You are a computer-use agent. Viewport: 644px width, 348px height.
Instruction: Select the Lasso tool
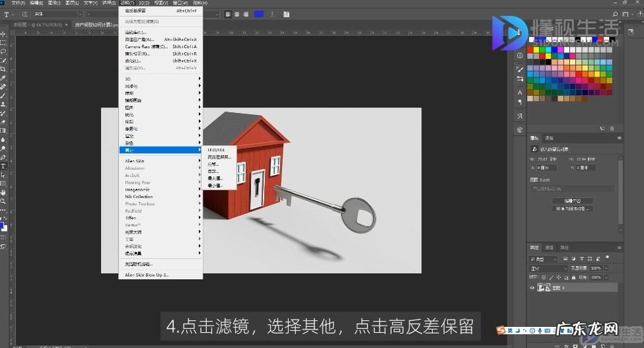click(3, 52)
